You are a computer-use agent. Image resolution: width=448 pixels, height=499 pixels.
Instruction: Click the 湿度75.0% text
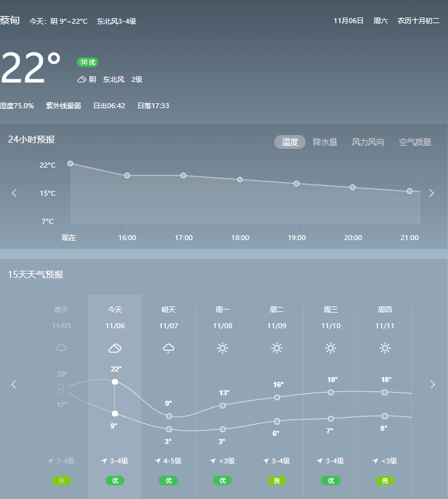pos(17,106)
